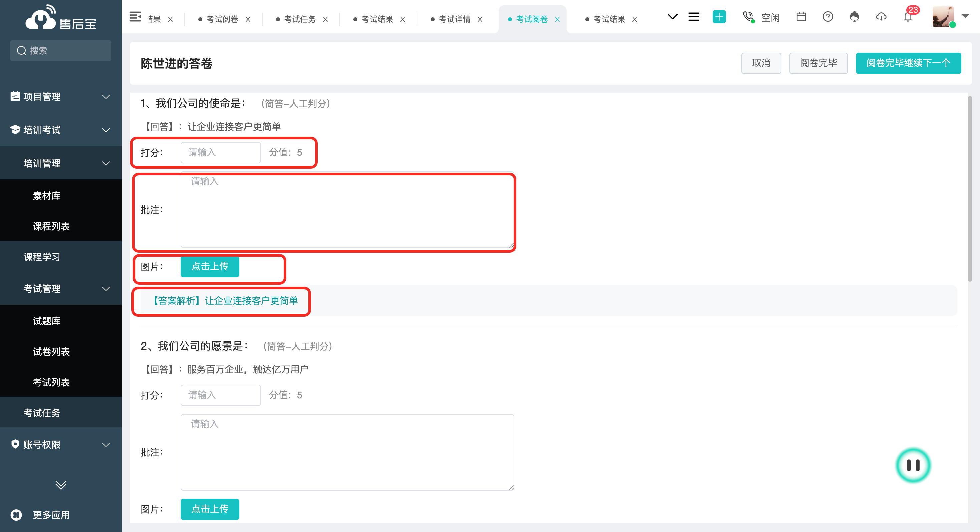Expand the 项目管理 menu chevron

(x=106, y=97)
